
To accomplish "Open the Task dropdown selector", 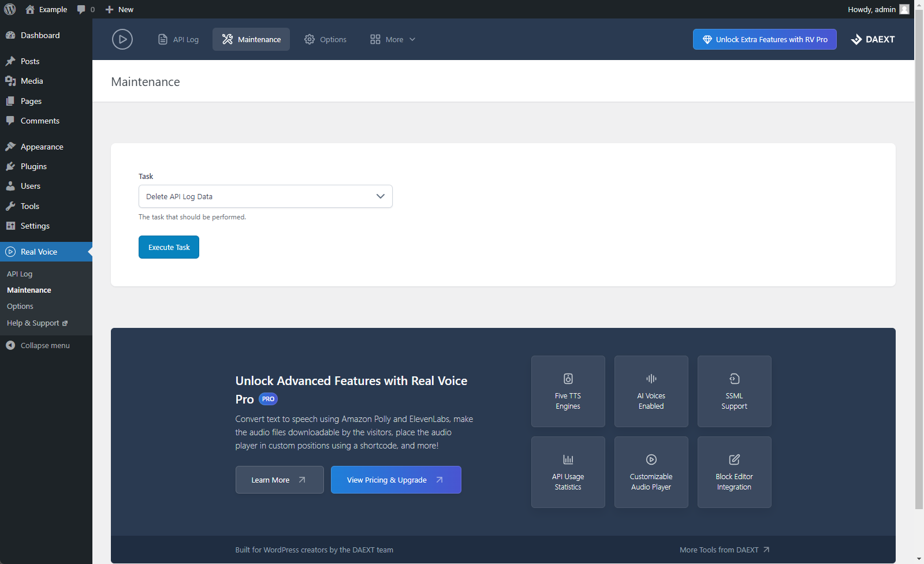I will tap(266, 196).
